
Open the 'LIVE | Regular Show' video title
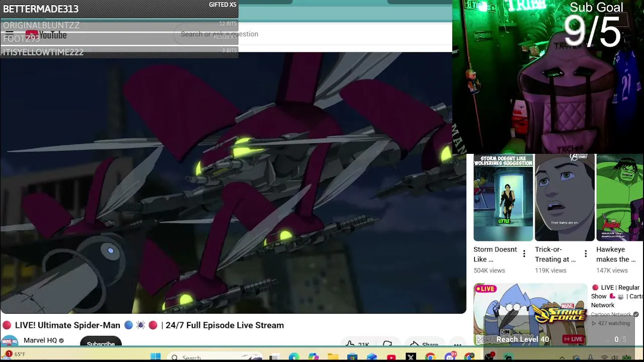click(x=617, y=296)
